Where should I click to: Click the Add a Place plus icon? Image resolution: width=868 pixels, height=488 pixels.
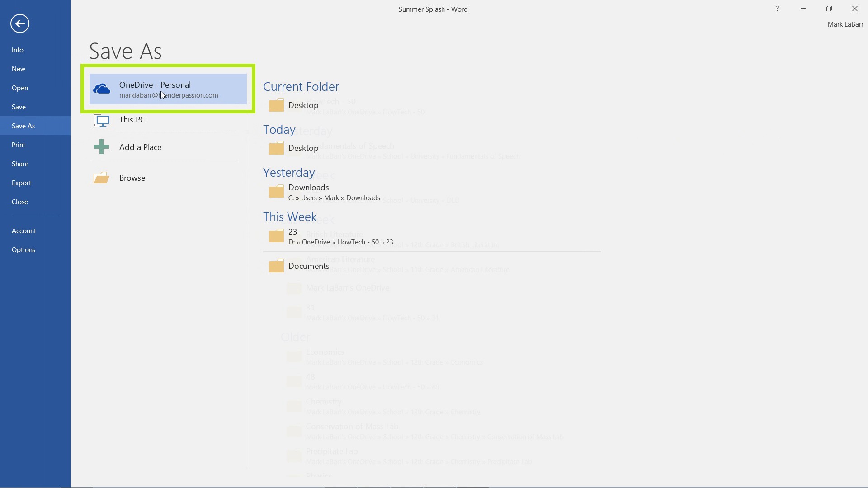click(100, 146)
